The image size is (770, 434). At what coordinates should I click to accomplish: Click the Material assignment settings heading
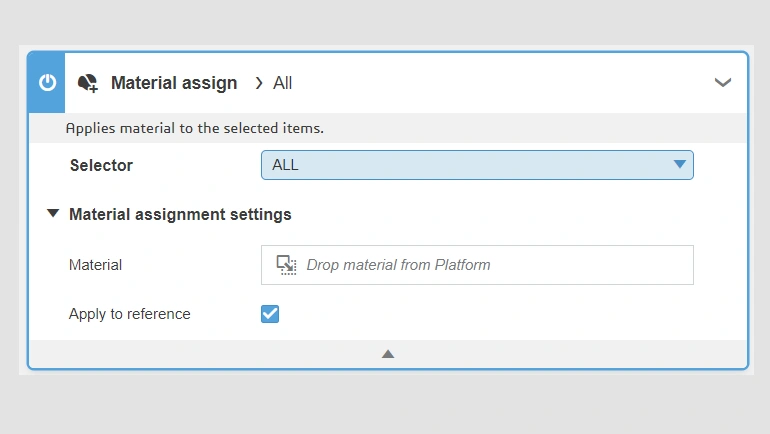[x=180, y=214]
